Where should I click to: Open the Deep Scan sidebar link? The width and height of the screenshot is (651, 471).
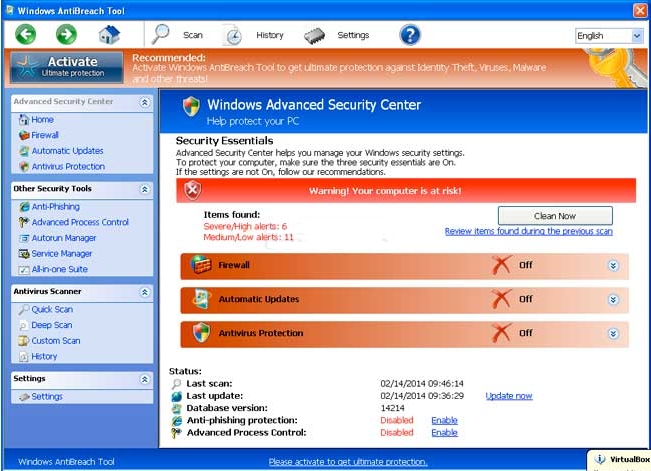(x=51, y=325)
